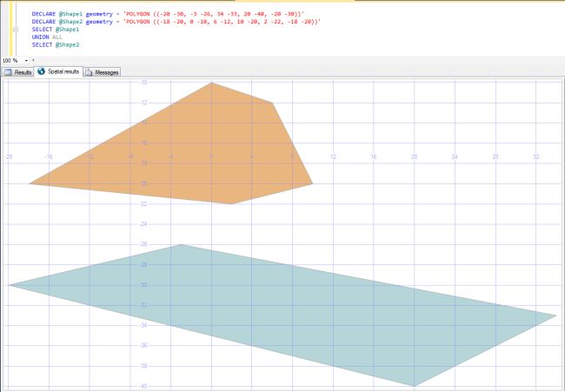Viewport: 565px width, 392px height.
Task: Click the -40 label on the vertical axis
Action: tap(143, 386)
